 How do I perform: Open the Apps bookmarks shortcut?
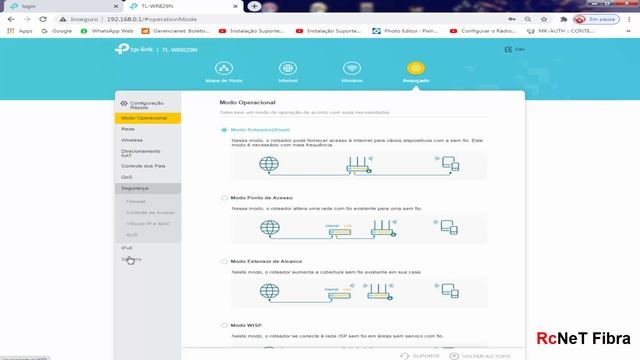click(x=20, y=31)
